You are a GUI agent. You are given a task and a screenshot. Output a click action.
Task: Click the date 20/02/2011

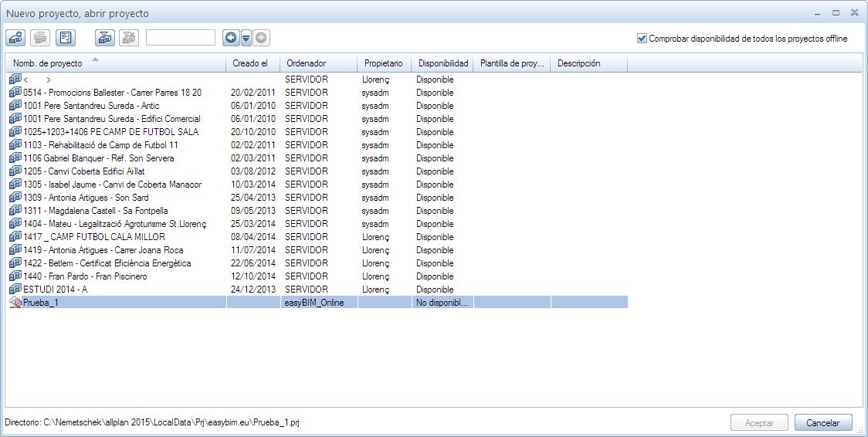pos(253,93)
